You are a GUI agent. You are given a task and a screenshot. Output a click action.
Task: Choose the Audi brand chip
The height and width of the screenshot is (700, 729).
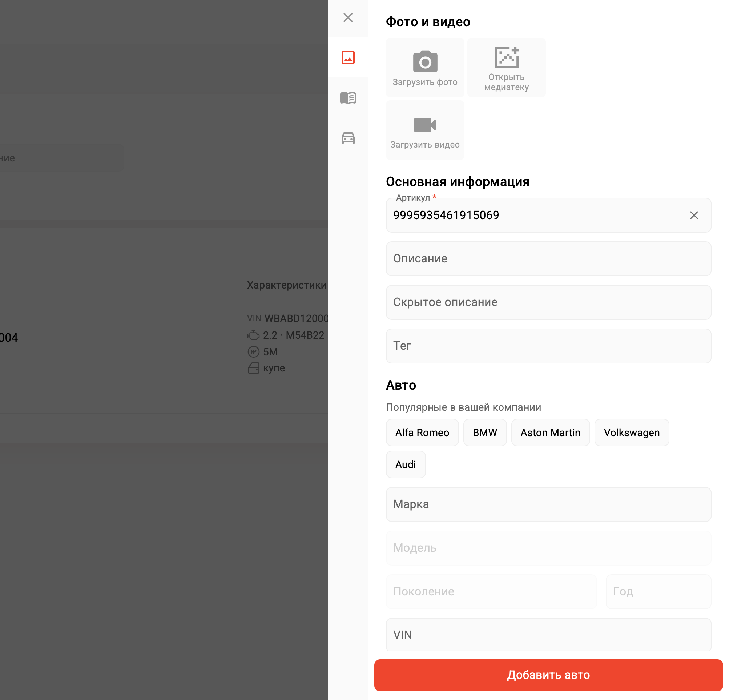[x=406, y=464]
